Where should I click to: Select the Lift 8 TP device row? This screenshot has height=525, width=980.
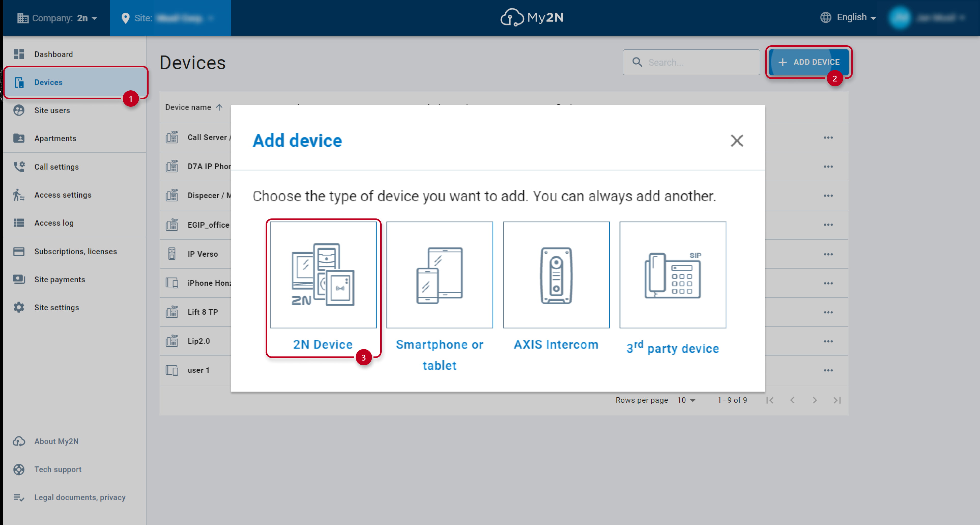click(504, 312)
